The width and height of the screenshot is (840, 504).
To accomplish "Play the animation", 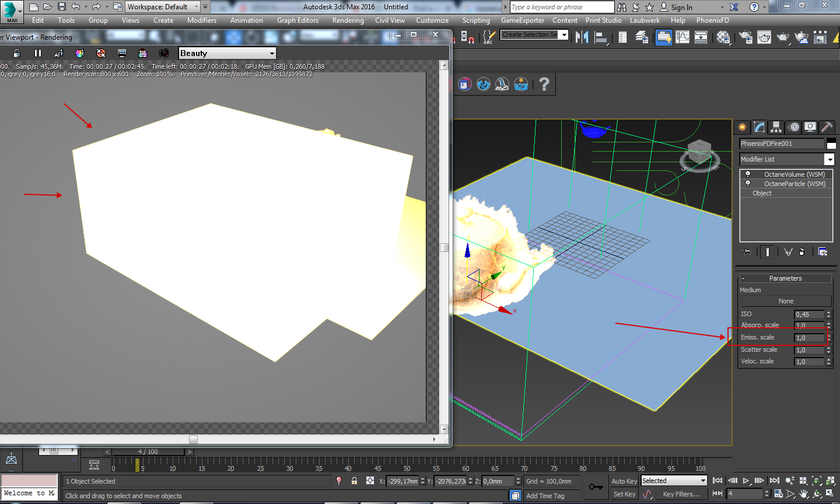I will [746, 481].
